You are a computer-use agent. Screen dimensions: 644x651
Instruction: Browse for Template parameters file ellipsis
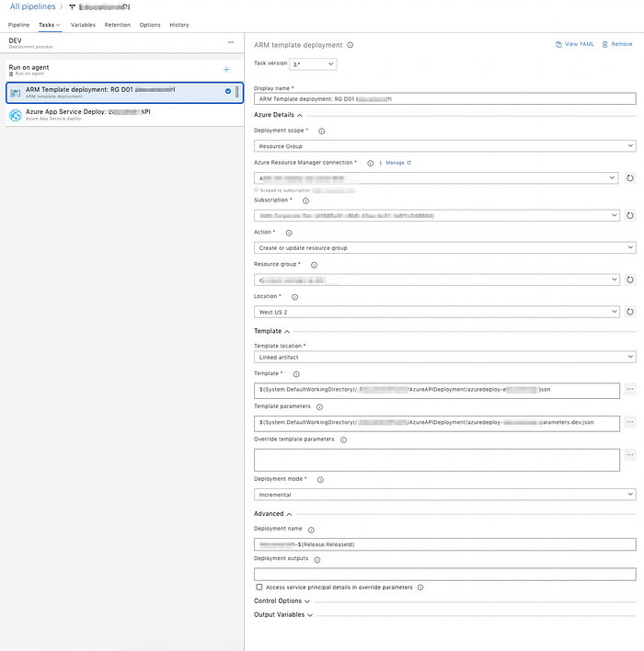tap(630, 422)
